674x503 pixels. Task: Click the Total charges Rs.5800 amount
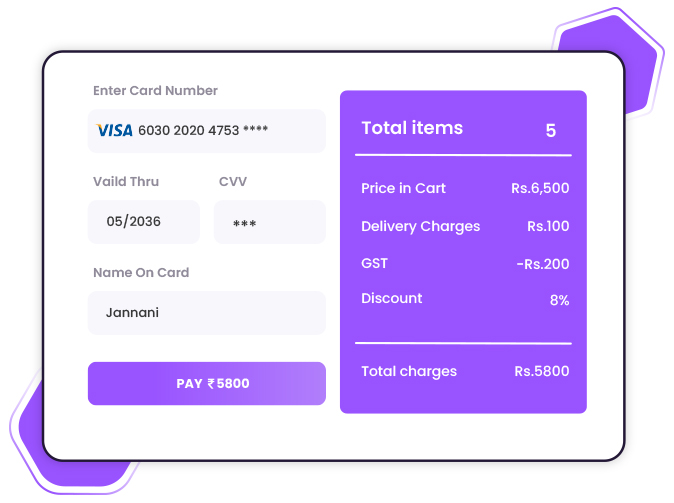click(x=542, y=371)
